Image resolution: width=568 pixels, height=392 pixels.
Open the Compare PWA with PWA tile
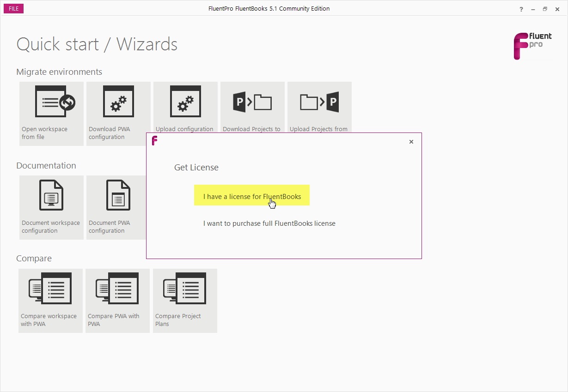(x=117, y=301)
